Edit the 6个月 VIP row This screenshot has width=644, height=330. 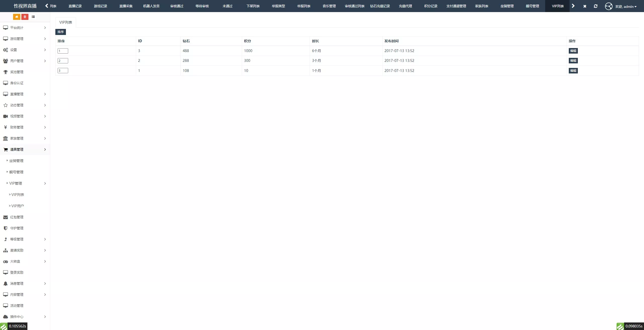(573, 51)
